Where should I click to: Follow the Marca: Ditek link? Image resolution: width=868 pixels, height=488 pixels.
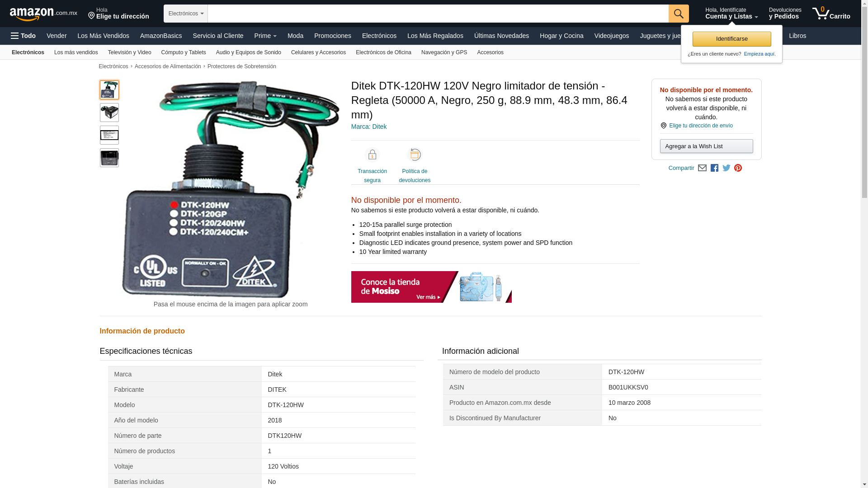[368, 127]
